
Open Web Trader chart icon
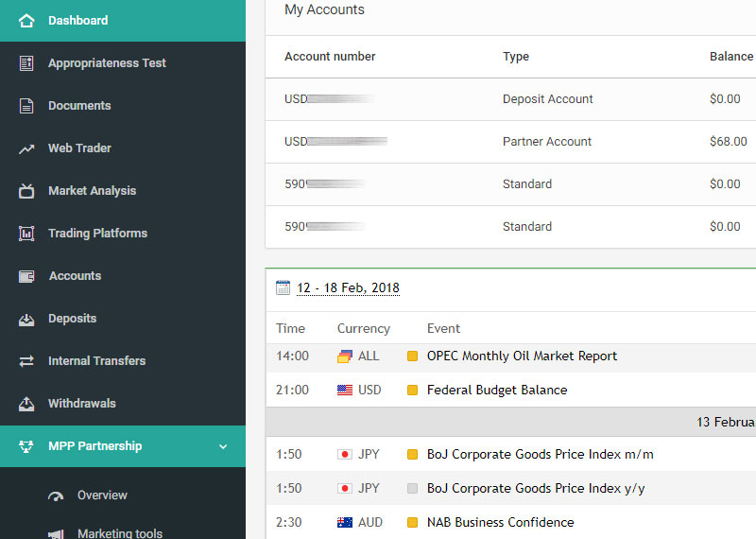(x=26, y=148)
